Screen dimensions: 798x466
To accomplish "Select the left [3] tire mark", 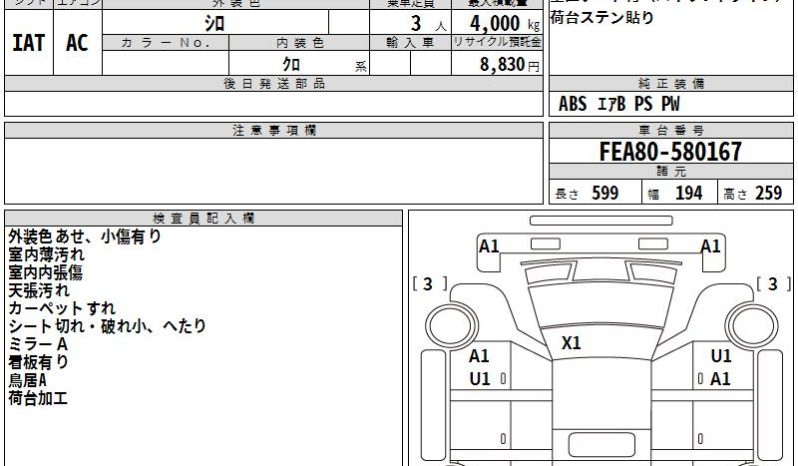I will pos(430,284).
